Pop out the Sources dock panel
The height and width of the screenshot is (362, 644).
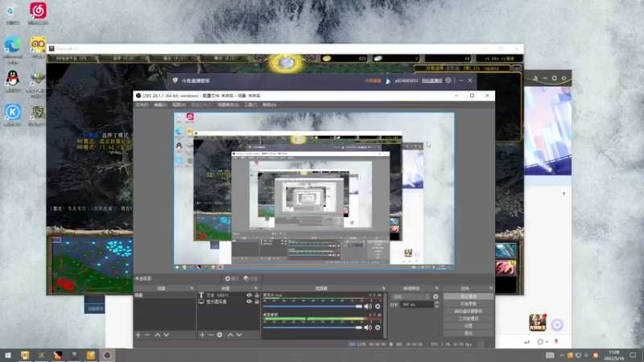(256, 288)
